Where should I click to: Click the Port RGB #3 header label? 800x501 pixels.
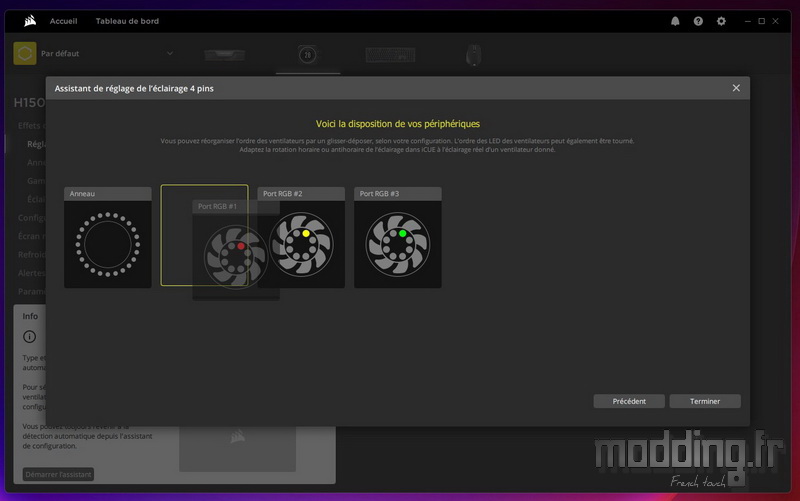tap(397, 193)
